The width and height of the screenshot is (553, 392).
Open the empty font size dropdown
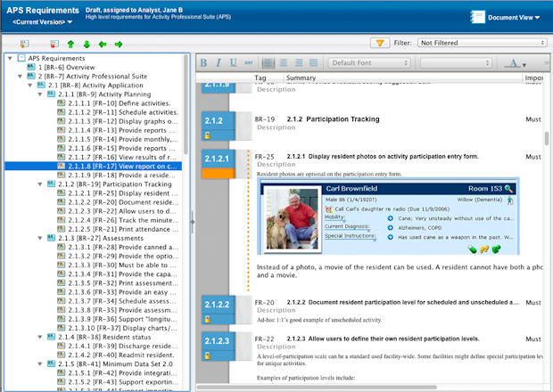pos(456,63)
